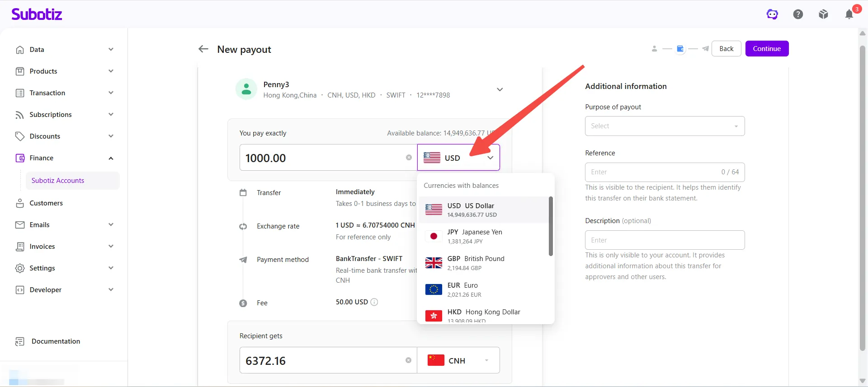Viewport: 868px width, 387px height.
Task: Clear the 1000.00 pay amount
Action: 409,158
